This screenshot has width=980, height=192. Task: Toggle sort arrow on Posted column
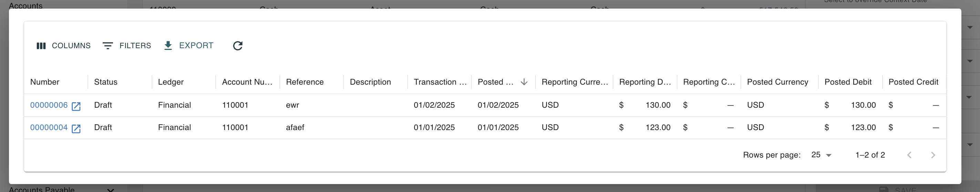click(524, 82)
